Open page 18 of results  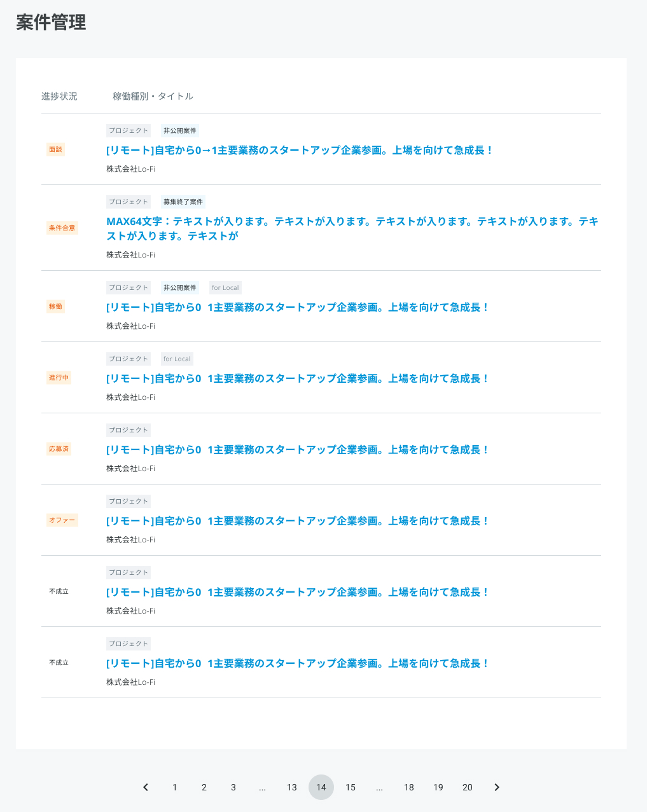pyautogui.click(x=409, y=787)
